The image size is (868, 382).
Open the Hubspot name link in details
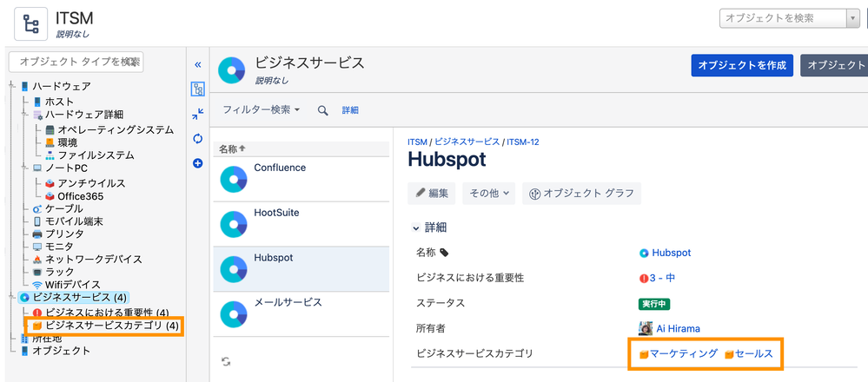coord(671,253)
